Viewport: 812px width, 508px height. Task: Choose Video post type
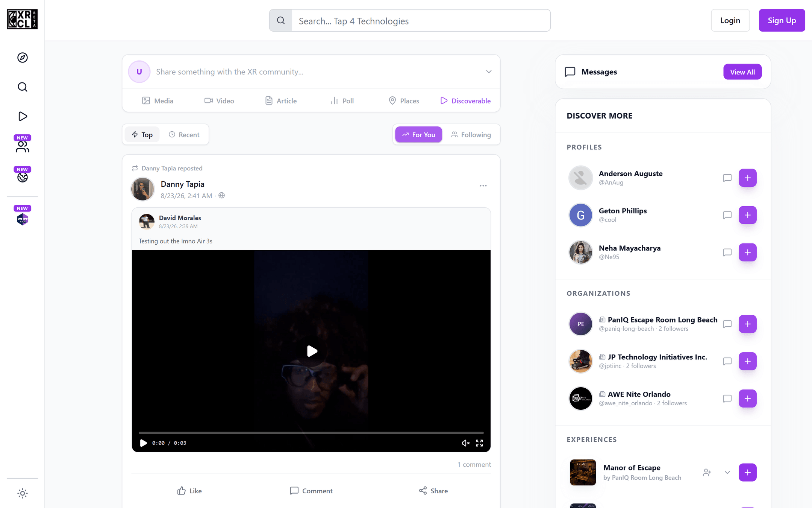[219, 100]
